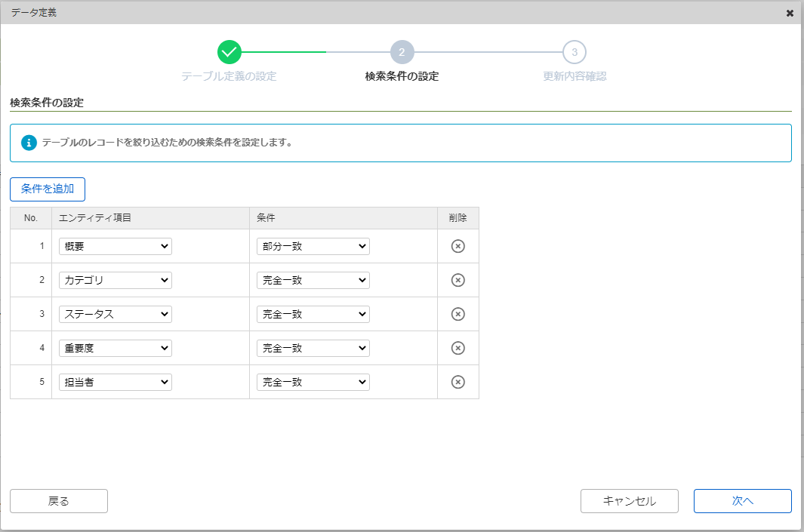Open the 担当者 entity item dropdown
The image size is (804, 532).
(116, 382)
